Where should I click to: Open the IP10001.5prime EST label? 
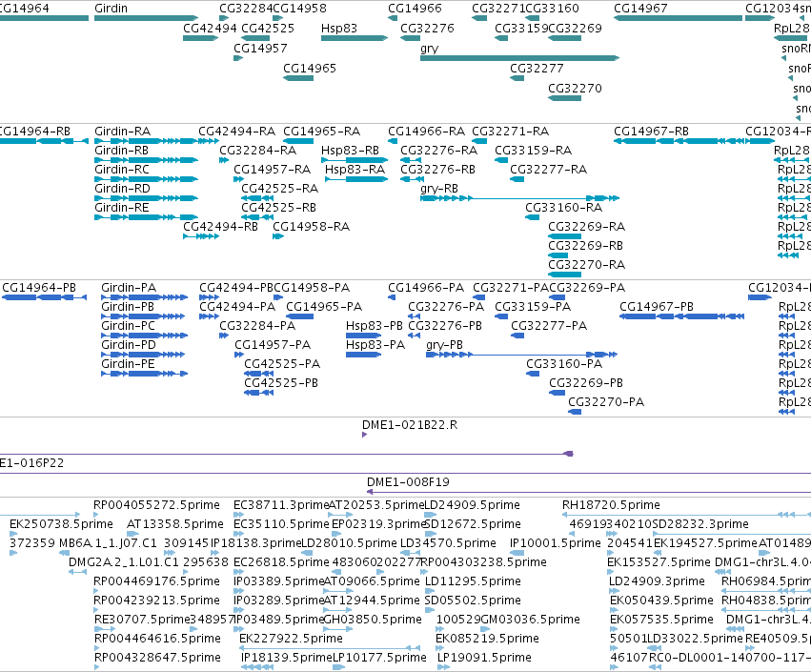(x=556, y=543)
